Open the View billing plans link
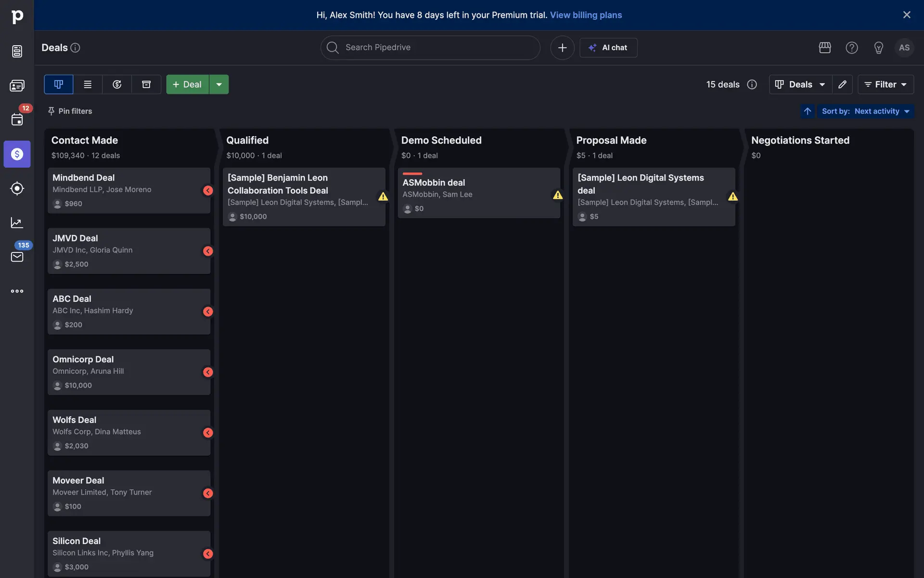Screen dimensions: 924x578 click(586, 15)
